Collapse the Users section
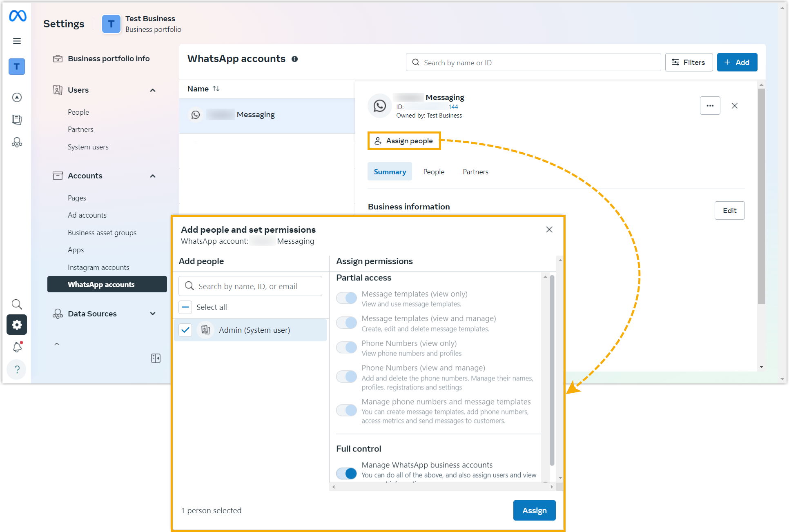This screenshot has width=789, height=532. pyautogui.click(x=153, y=90)
